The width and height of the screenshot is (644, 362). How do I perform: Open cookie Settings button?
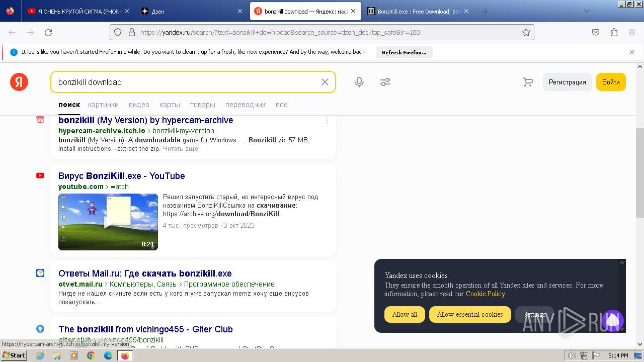[534, 314]
